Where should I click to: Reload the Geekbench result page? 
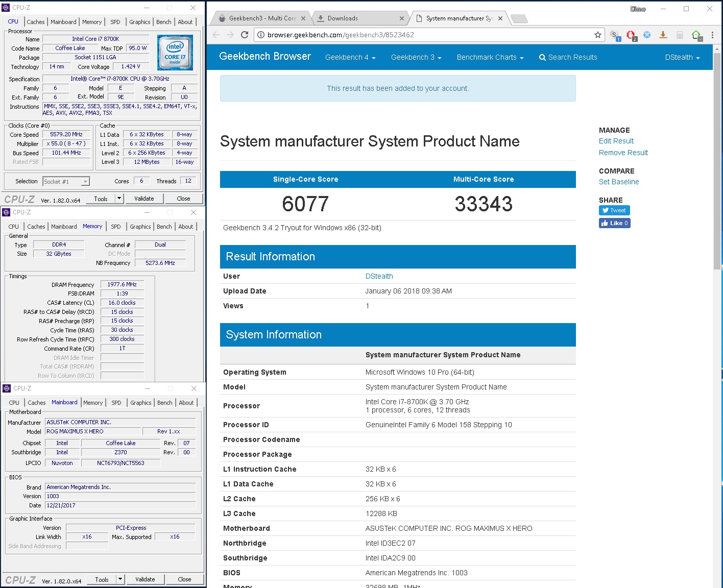(x=245, y=35)
